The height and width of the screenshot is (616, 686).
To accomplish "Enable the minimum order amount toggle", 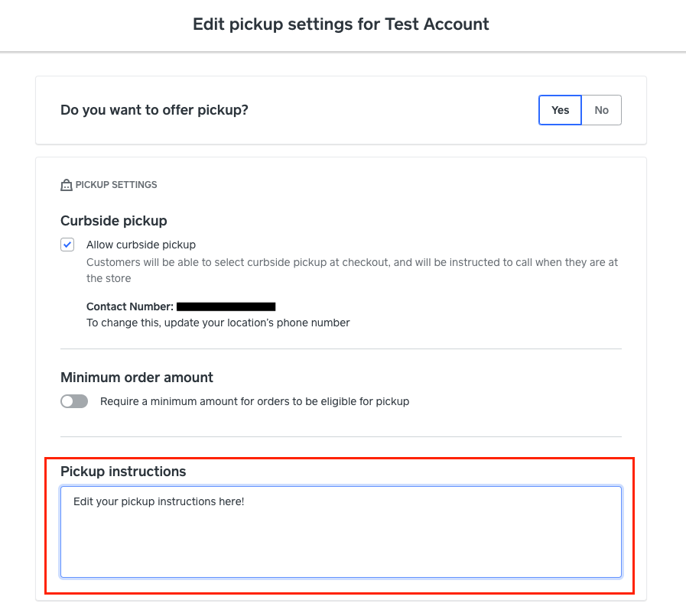I will pos(74,401).
